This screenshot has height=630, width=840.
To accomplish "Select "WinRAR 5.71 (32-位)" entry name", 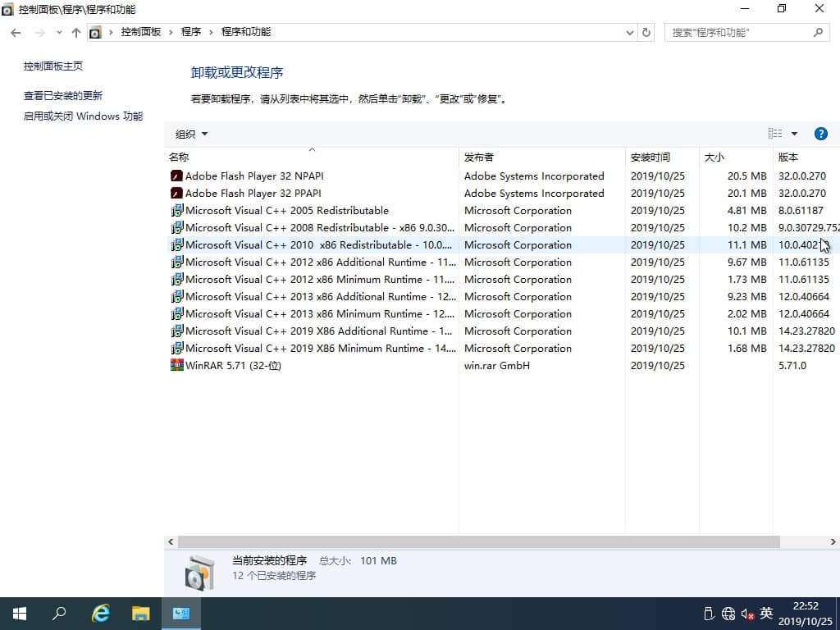I will pos(233,365).
